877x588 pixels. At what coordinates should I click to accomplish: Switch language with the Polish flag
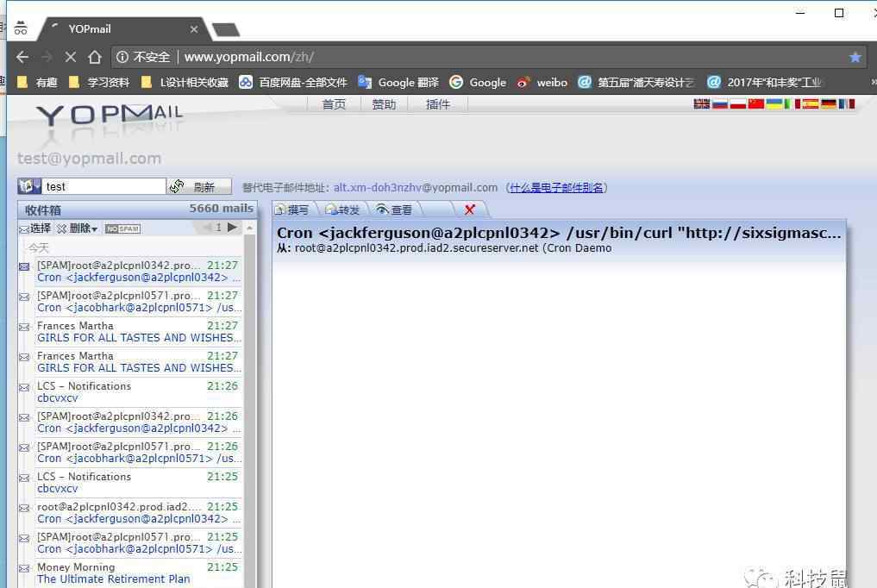[x=737, y=103]
